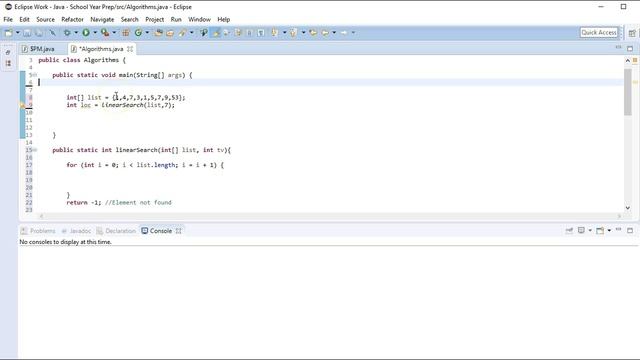Open the Run menu

pos(176,19)
